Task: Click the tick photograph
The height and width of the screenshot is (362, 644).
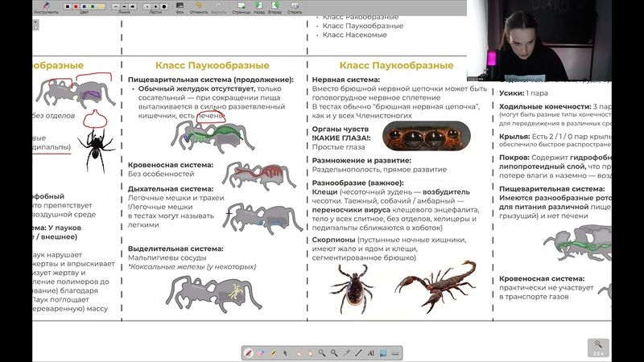Action: click(353, 290)
